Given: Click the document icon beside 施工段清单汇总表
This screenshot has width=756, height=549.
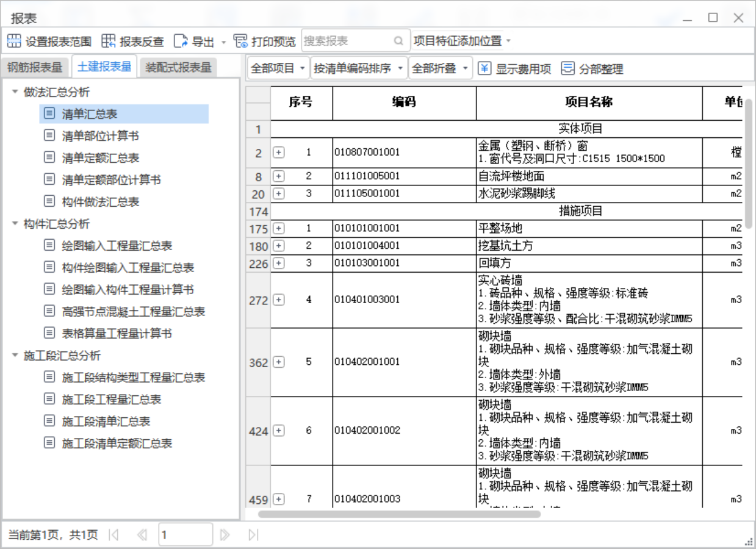Looking at the screenshot, I should [49, 421].
